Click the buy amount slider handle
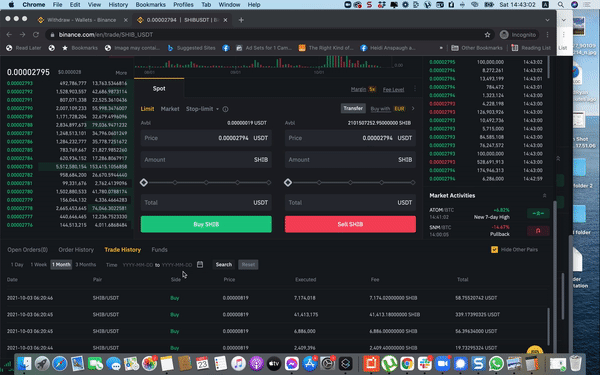600x375 pixels. [144, 183]
